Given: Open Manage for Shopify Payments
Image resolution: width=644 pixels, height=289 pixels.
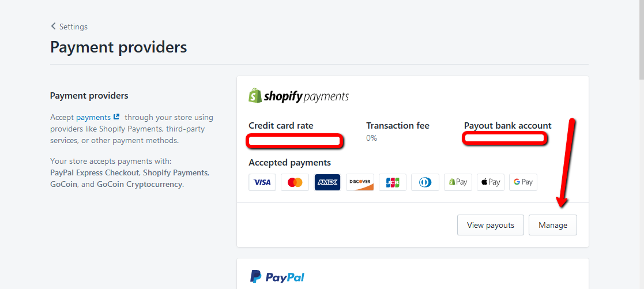Looking at the screenshot, I should point(552,225).
